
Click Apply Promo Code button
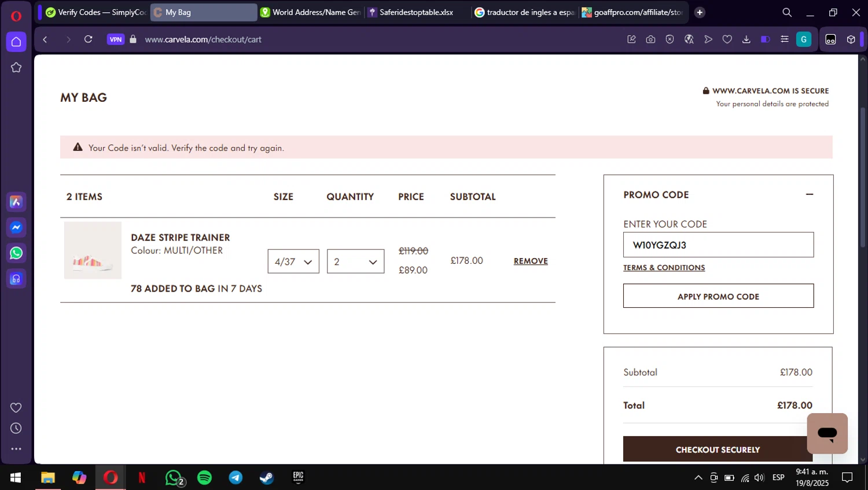pyautogui.click(x=718, y=296)
